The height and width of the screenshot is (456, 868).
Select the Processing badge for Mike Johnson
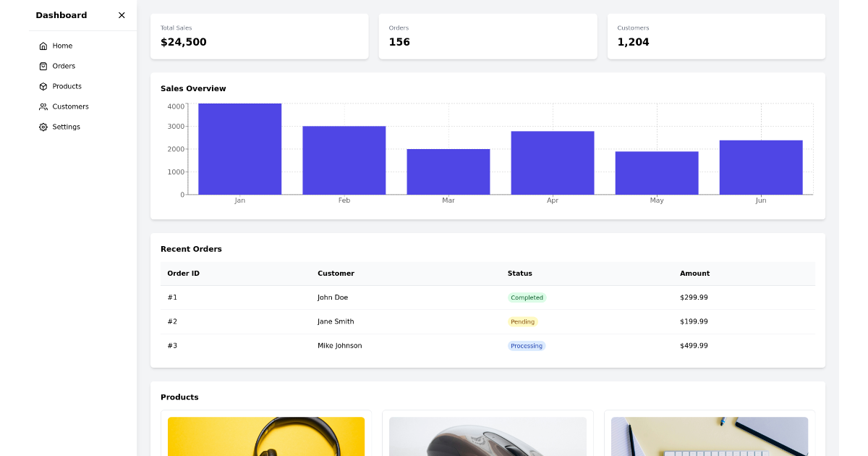pos(526,345)
